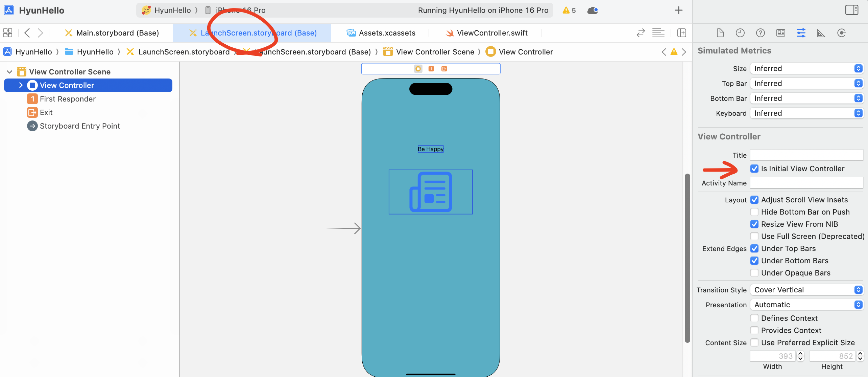Collapse the View Controller Scene outline
This screenshot has height=377, width=868.
(x=9, y=72)
